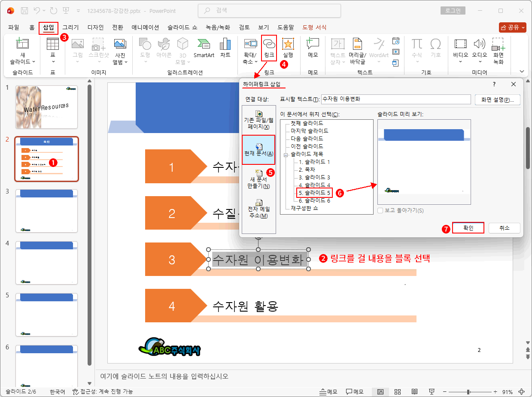This screenshot has width=532, height=397.
Task: Insert a Chart (차트) from ribbon
Action: (x=225, y=47)
